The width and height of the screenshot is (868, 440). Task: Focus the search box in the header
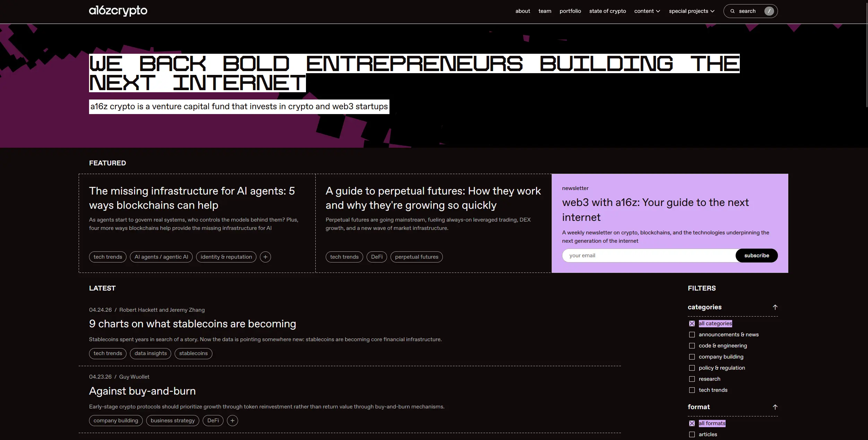pyautogui.click(x=751, y=11)
